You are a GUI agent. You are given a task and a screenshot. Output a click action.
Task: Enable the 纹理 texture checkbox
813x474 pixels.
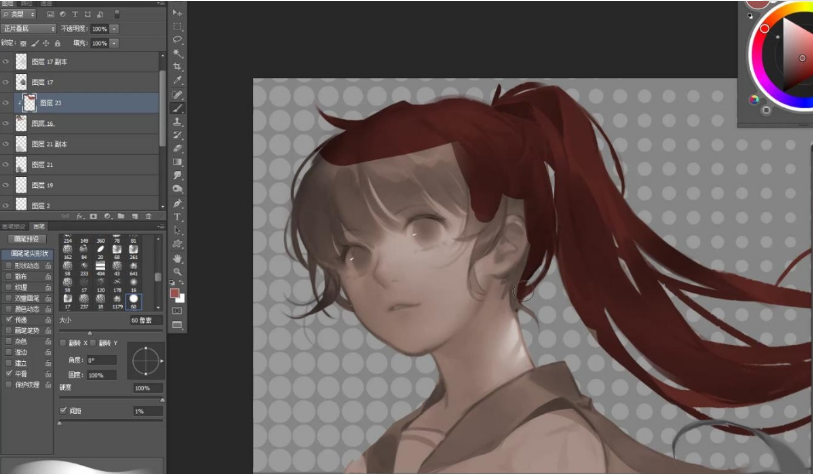8,287
